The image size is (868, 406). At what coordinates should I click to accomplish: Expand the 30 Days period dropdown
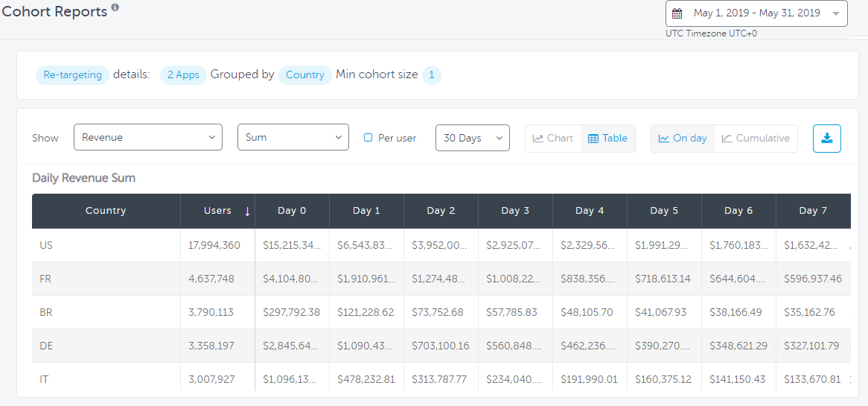[472, 139]
